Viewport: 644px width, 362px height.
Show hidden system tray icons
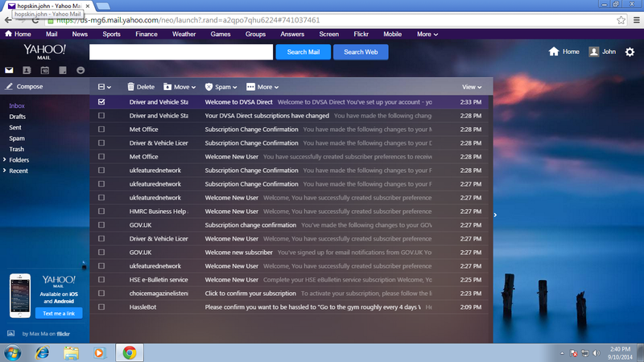(x=562, y=353)
